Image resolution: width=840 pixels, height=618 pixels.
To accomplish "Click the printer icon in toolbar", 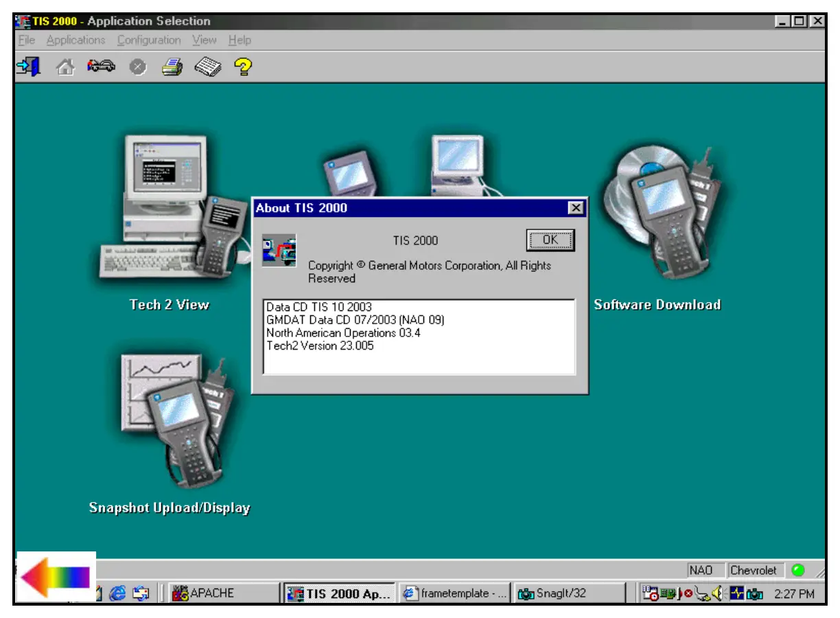I will 172,67.
